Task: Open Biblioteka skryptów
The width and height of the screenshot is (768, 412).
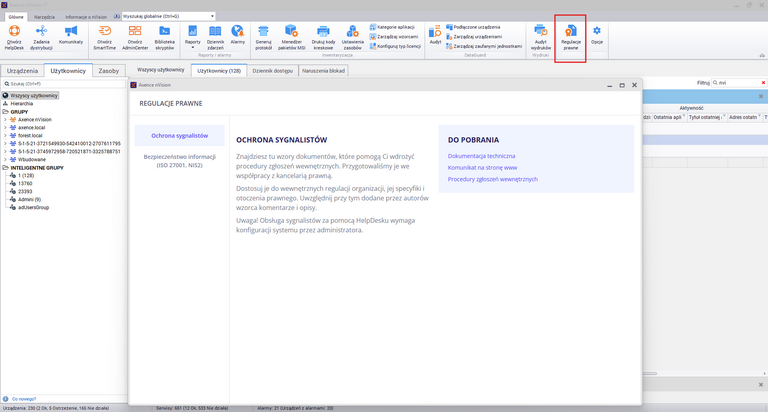Action: [x=165, y=37]
